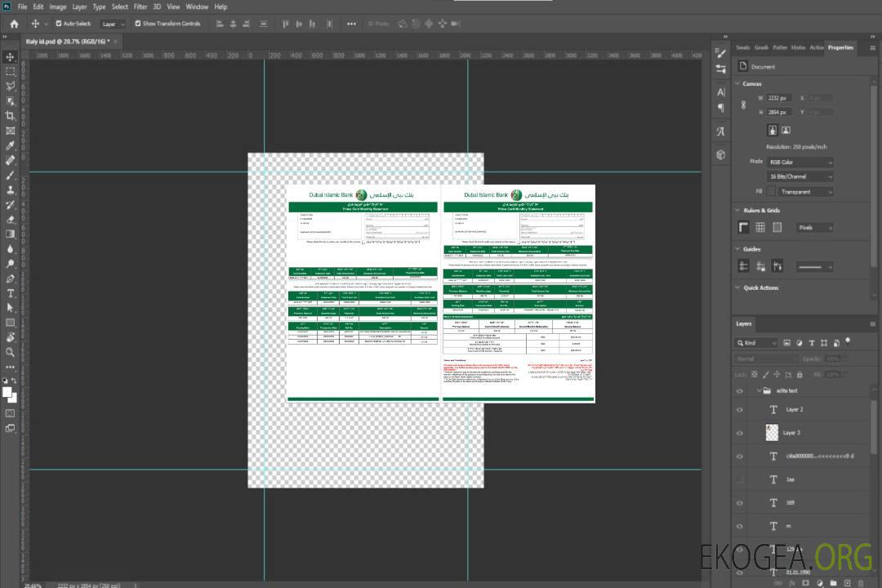Hide Layer 2 using its eye icon
This screenshot has width=882, height=588.
click(740, 410)
